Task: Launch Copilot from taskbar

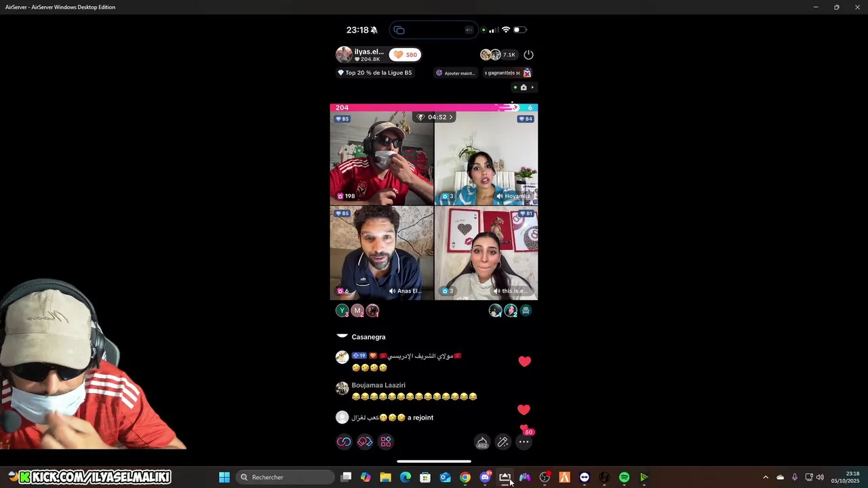Action: click(366, 477)
